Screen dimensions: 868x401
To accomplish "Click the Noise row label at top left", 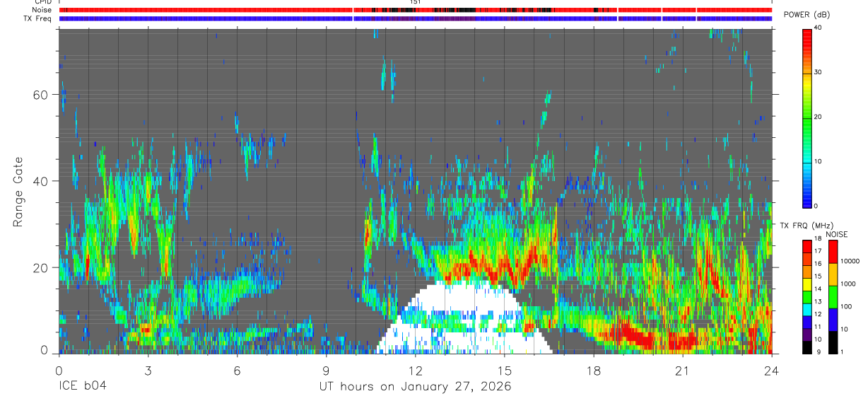I will click(x=42, y=10).
